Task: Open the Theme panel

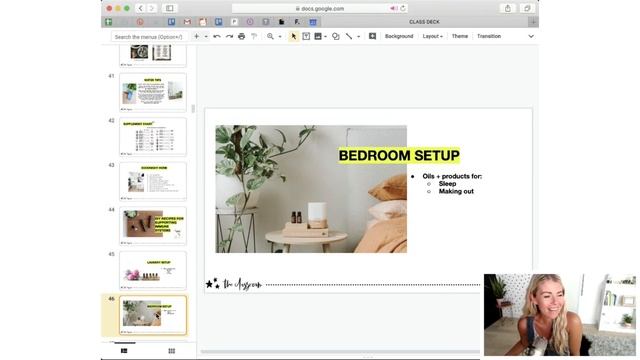Action: click(460, 36)
